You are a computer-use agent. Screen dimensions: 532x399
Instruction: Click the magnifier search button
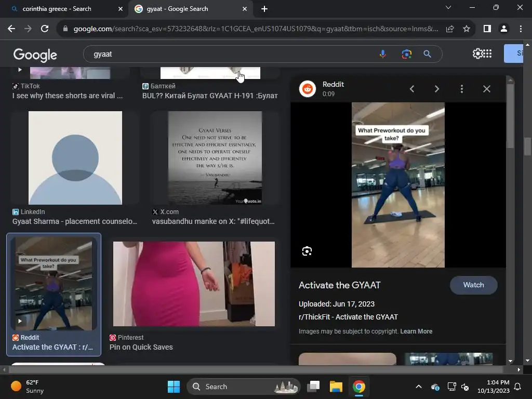pos(428,54)
